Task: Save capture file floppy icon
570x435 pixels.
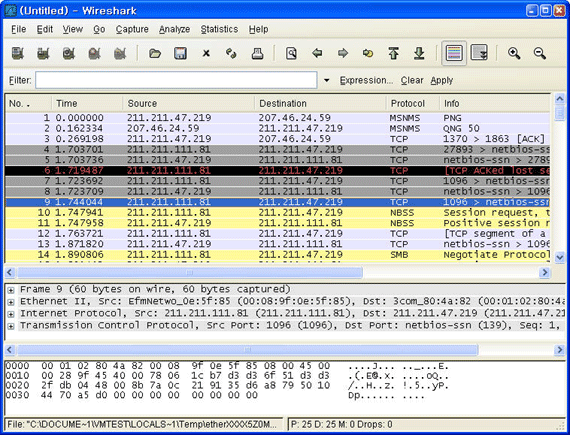Action: tap(180, 53)
